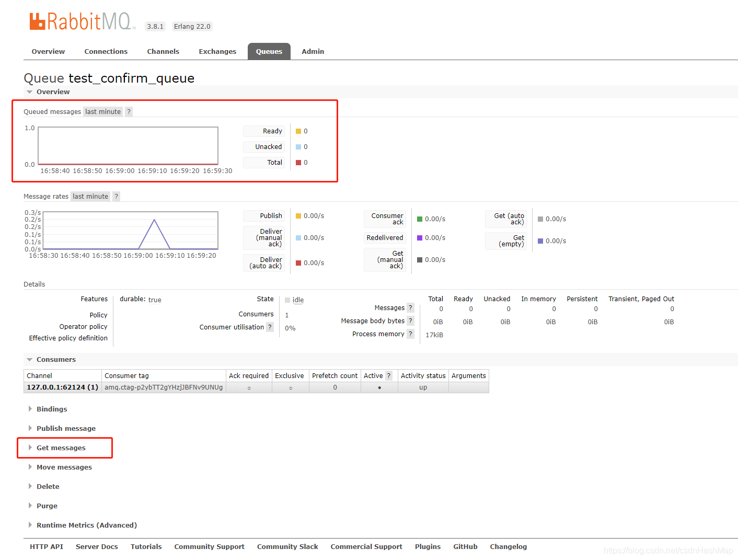Click the Redelivered rate label
The height and width of the screenshot is (560, 738).
click(385, 237)
